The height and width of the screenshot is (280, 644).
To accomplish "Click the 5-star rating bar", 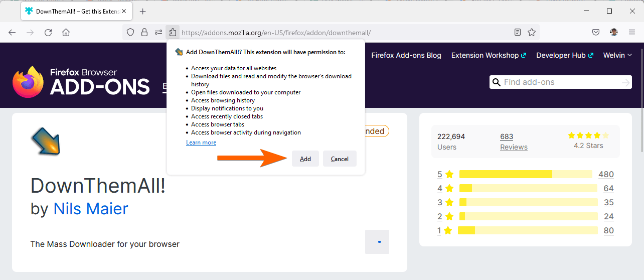I will click(525, 175).
